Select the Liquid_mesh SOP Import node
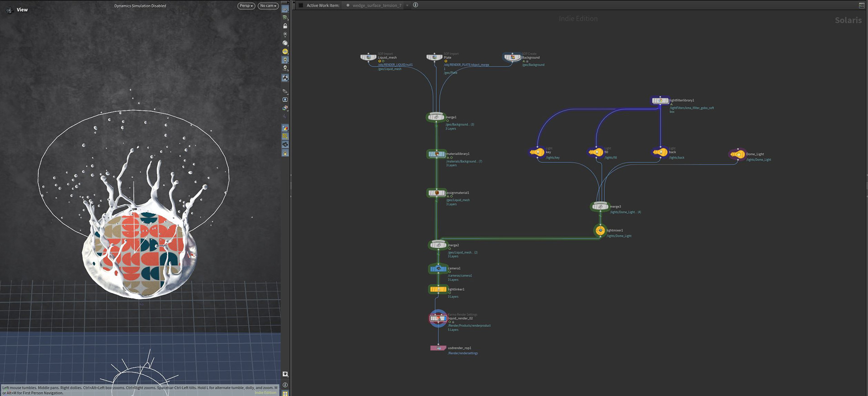This screenshot has width=868, height=396. 368,57
